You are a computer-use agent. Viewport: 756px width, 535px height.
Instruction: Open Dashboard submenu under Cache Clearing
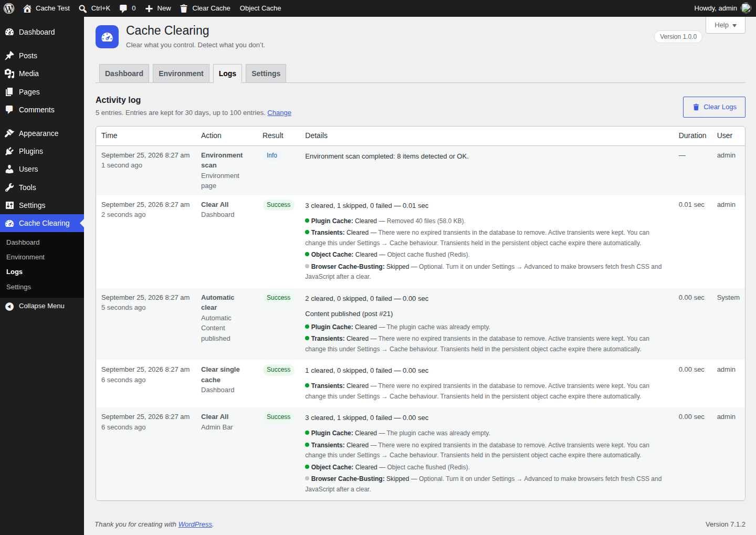23,243
